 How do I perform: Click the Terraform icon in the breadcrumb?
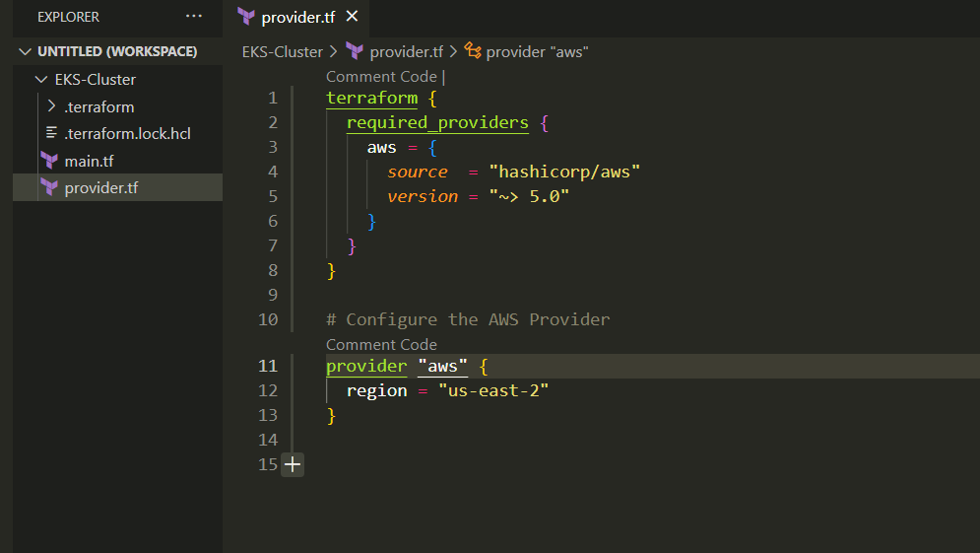[355, 51]
